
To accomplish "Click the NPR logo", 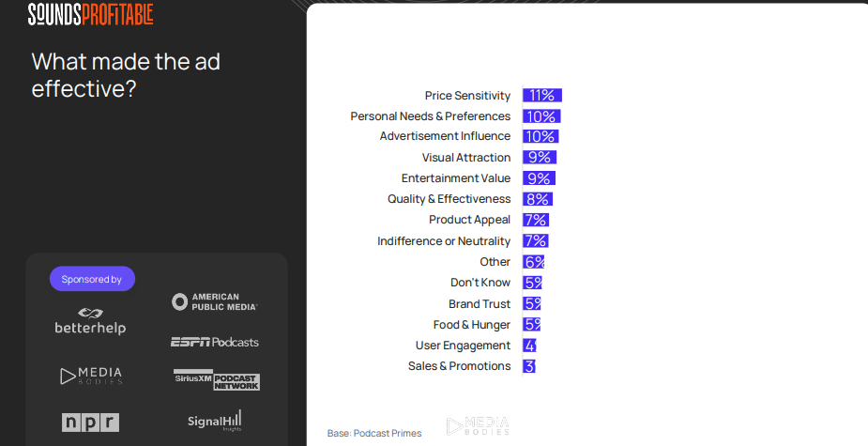I will point(90,423).
